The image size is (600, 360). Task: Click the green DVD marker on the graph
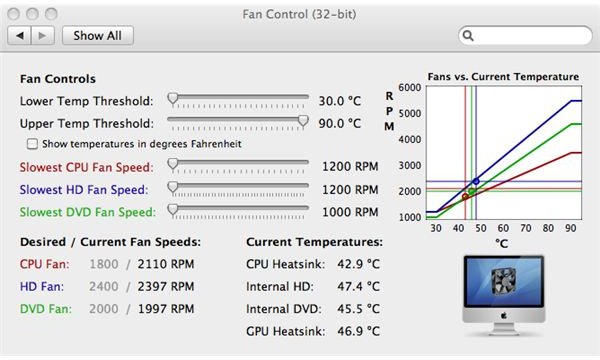coord(471,191)
